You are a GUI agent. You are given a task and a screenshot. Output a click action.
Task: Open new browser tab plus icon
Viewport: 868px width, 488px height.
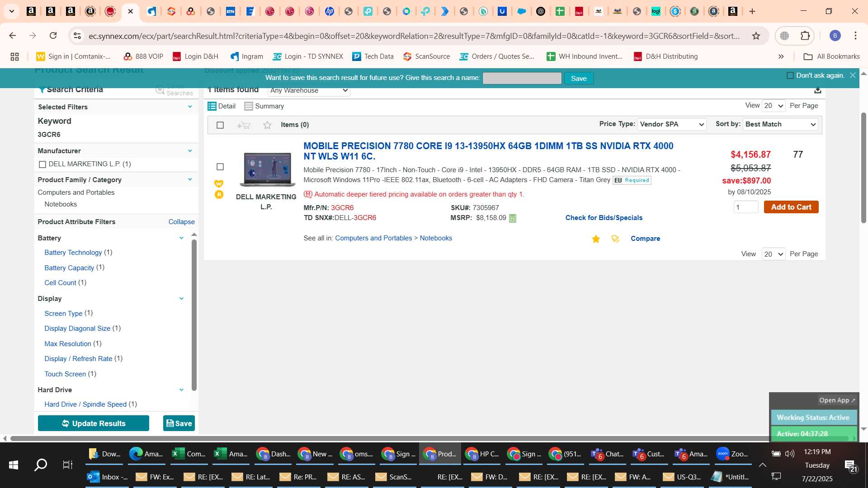(752, 11)
